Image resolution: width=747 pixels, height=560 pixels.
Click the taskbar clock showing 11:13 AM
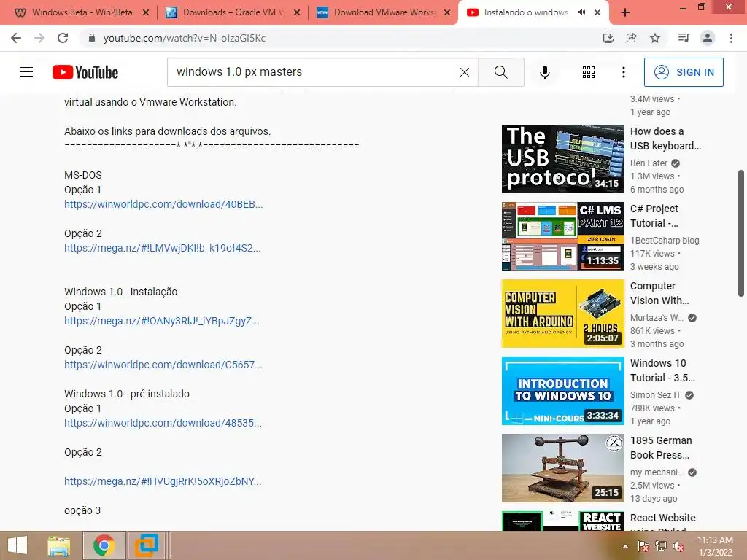pos(715,546)
